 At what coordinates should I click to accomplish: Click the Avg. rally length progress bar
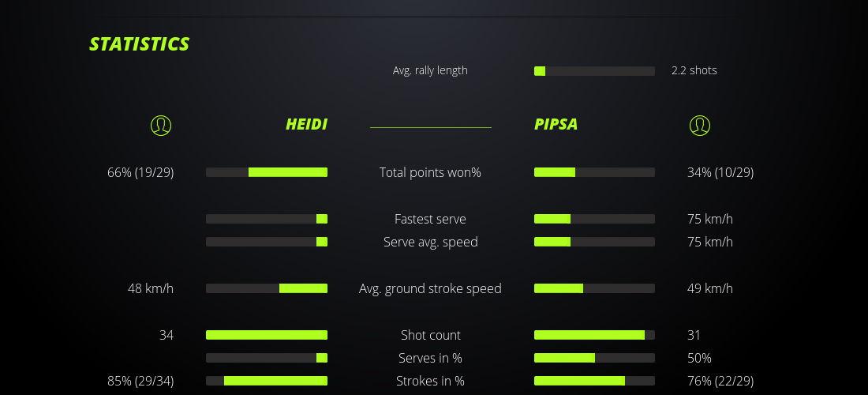coord(594,71)
